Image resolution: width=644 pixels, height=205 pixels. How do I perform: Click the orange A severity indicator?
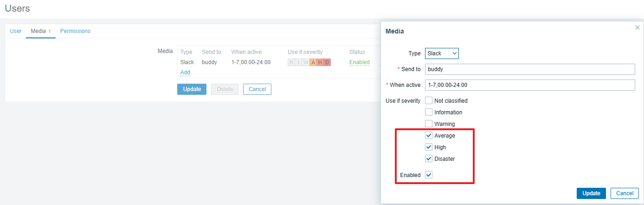click(313, 62)
